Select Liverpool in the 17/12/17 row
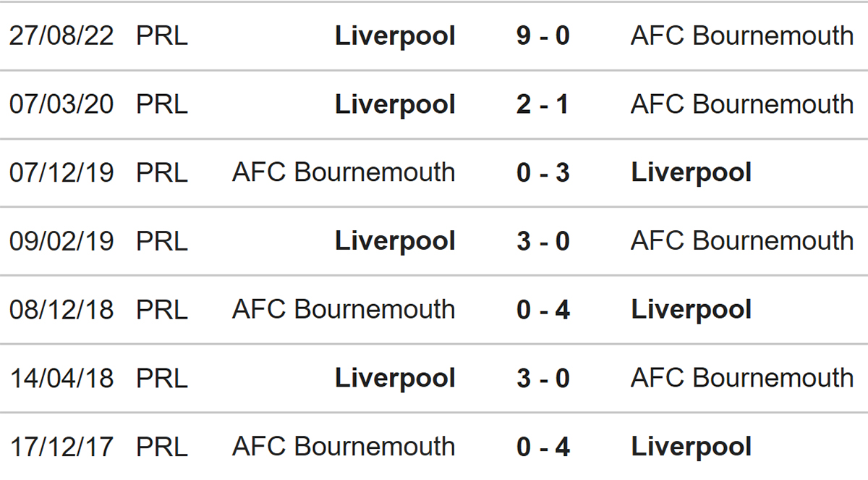This screenshot has width=868, height=480. click(691, 447)
